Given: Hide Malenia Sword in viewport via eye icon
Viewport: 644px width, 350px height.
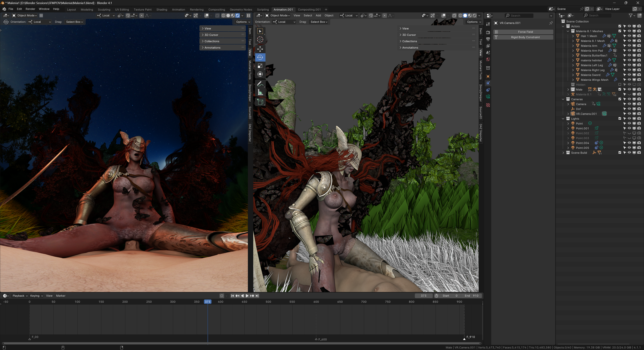Looking at the screenshot, I should coord(629,75).
